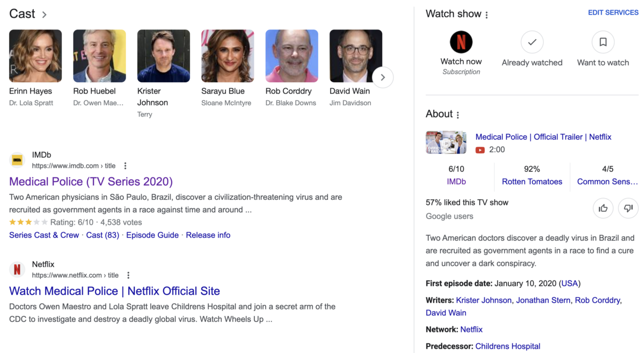Open Netflix result three-dot menu

[128, 276]
